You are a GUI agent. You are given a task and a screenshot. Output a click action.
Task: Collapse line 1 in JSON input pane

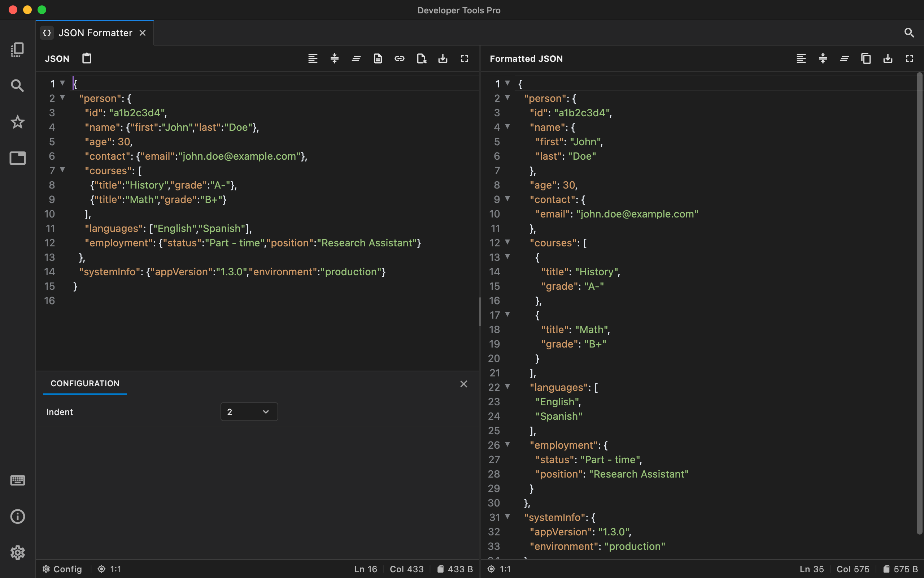coord(62,83)
